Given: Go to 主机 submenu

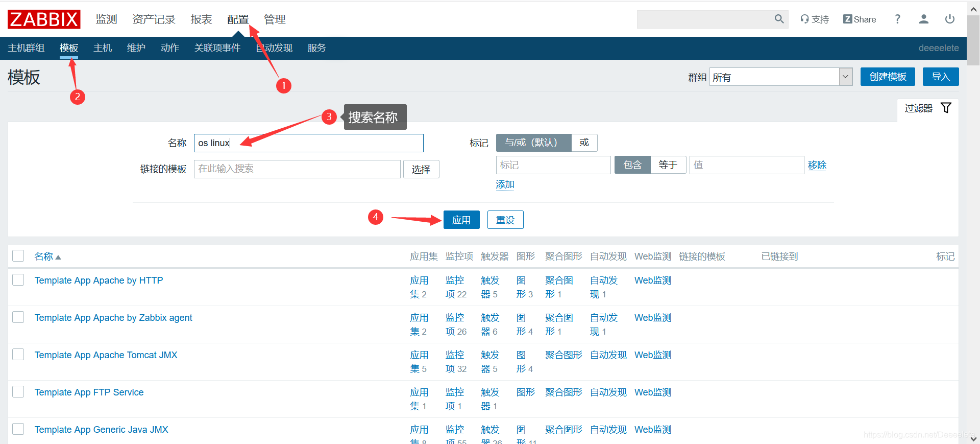Looking at the screenshot, I should pos(103,48).
